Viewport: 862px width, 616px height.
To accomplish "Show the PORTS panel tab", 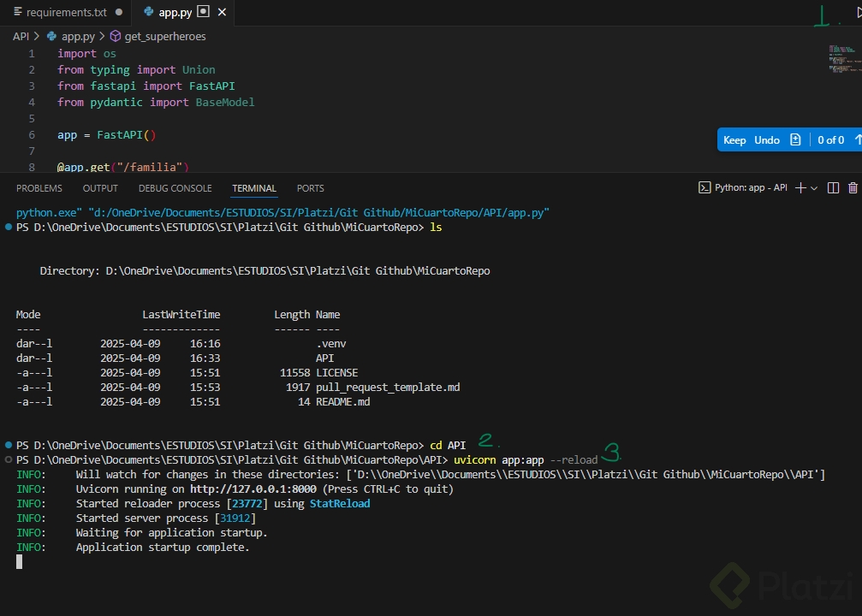I will pos(310,188).
